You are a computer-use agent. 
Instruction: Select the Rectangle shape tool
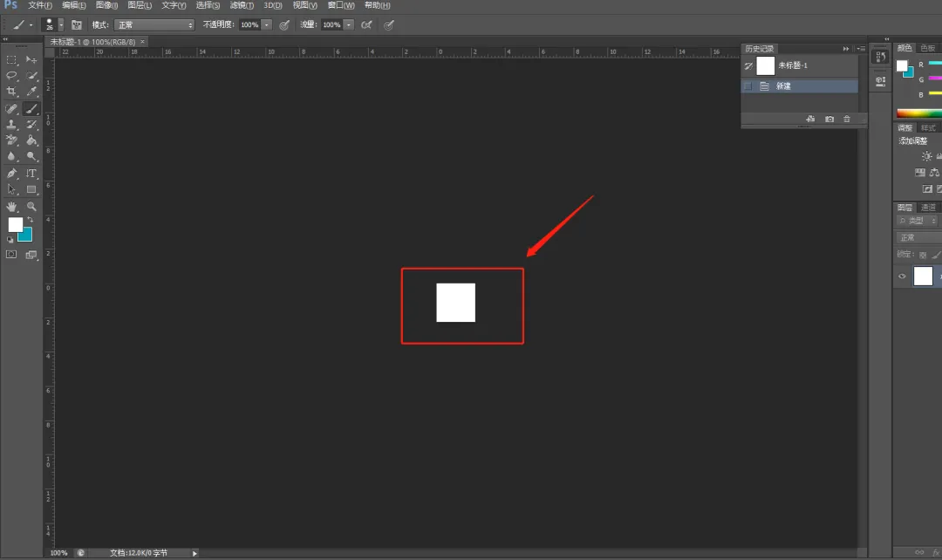coord(31,189)
